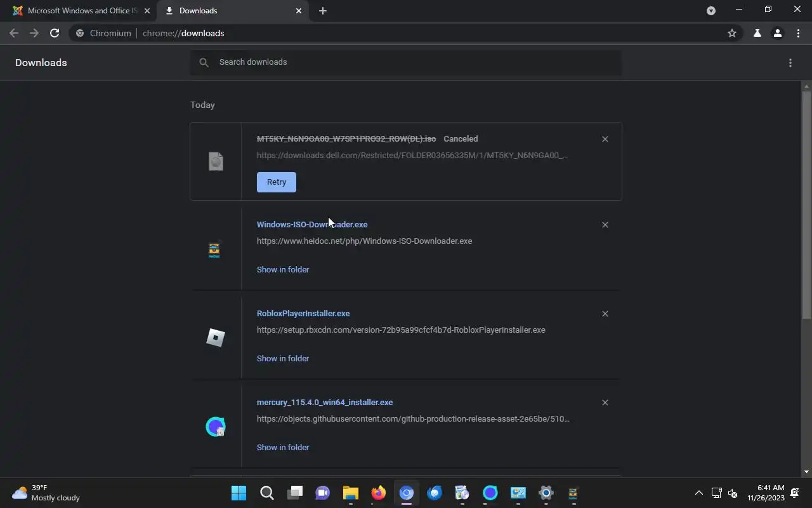812x508 pixels.
Task: Open the experiments flask icon
Action: pyautogui.click(x=757, y=33)
